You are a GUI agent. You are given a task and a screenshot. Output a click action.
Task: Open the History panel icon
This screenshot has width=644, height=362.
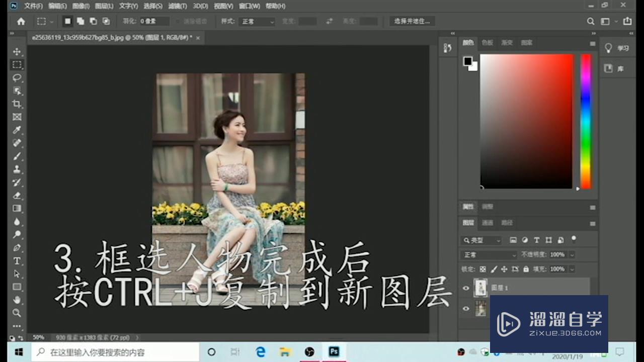coord(448,48)
